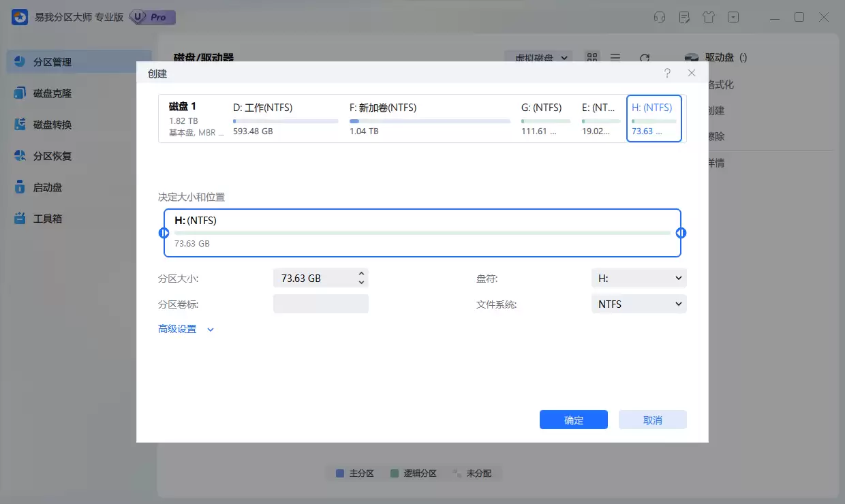
Task: Click the 分区卷标 input field
Action: (x=320, y=304)
